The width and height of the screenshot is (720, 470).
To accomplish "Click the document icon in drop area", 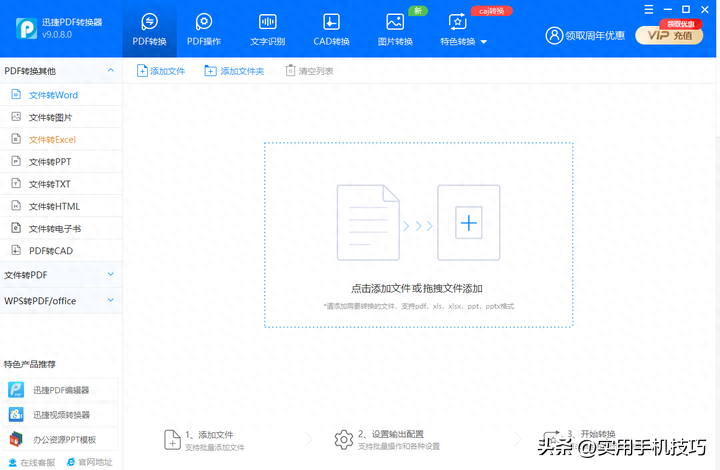I will click(x=368, y=223).
